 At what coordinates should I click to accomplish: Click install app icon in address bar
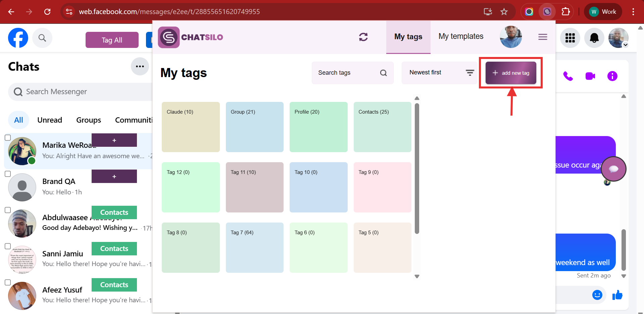coord(488,12)
